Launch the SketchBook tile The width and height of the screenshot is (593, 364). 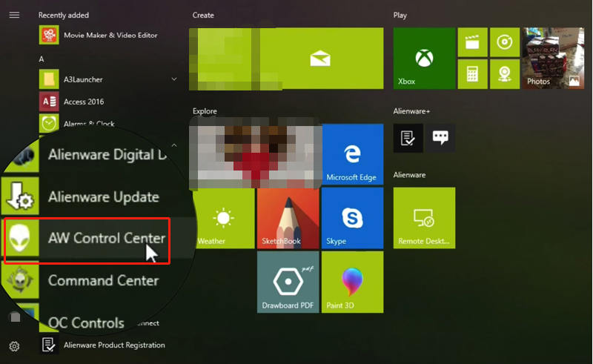point(288,218)
